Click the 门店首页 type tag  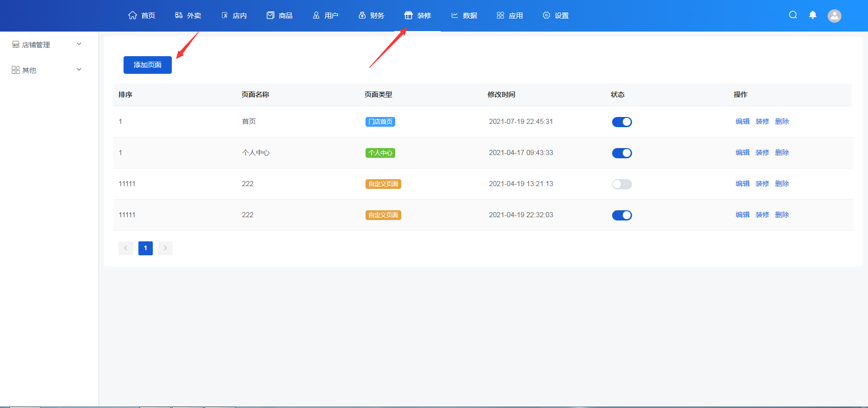pos(380,122)
